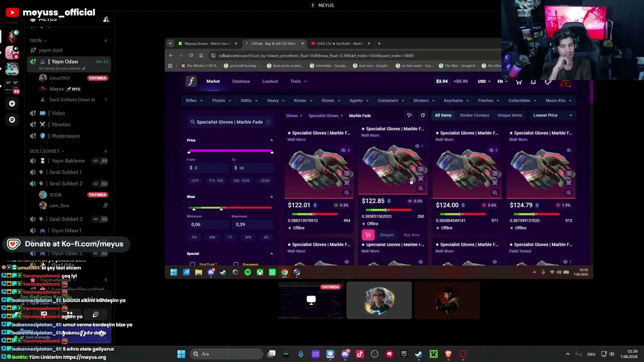Viewport: 644px width, 362px height.
Task: Collapse the Wear filter section
Action: click(272, 197)
